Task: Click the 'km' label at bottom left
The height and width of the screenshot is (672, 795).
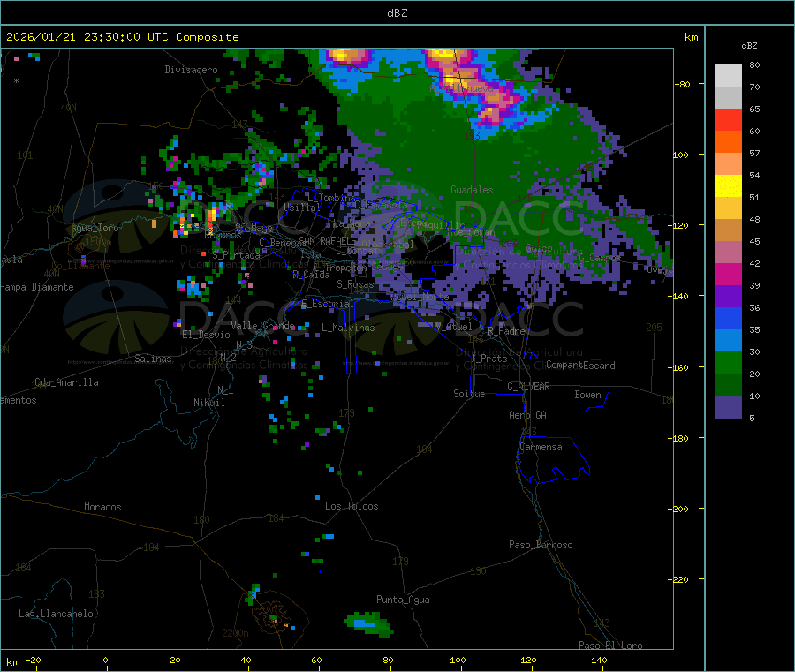Action: (12, 662)
